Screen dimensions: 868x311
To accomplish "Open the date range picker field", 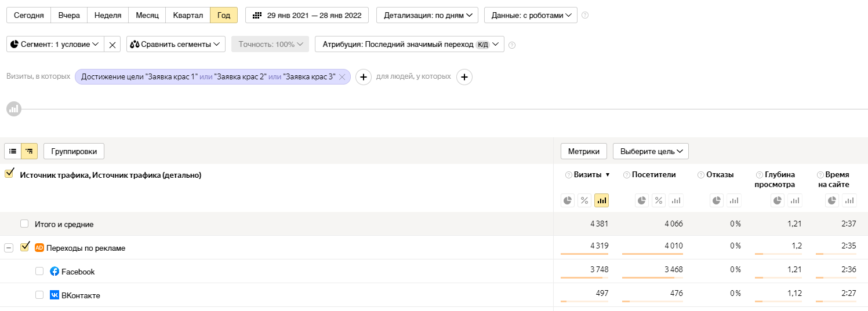I will point(307,15).
